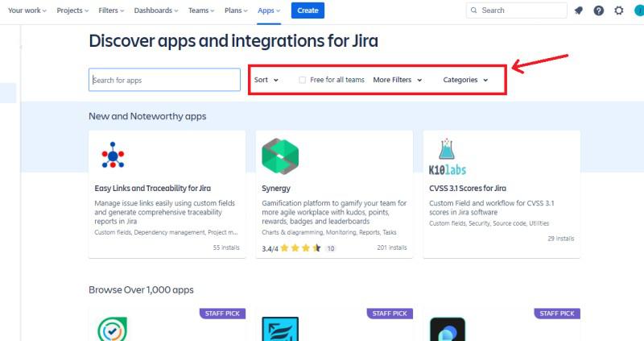Viewport: 644px width, 341px height.
Task: Open the user profile avatar
Action: pos(639,10)
